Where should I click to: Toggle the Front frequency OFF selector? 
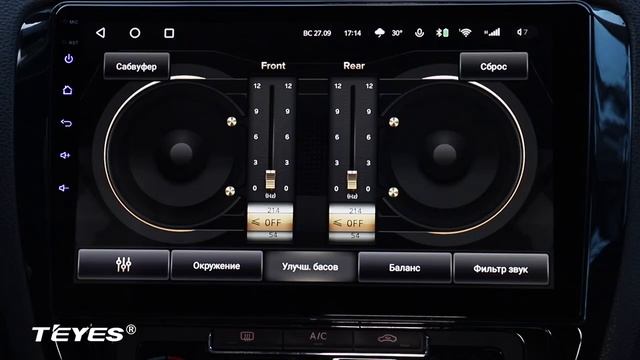coord(270,223)
